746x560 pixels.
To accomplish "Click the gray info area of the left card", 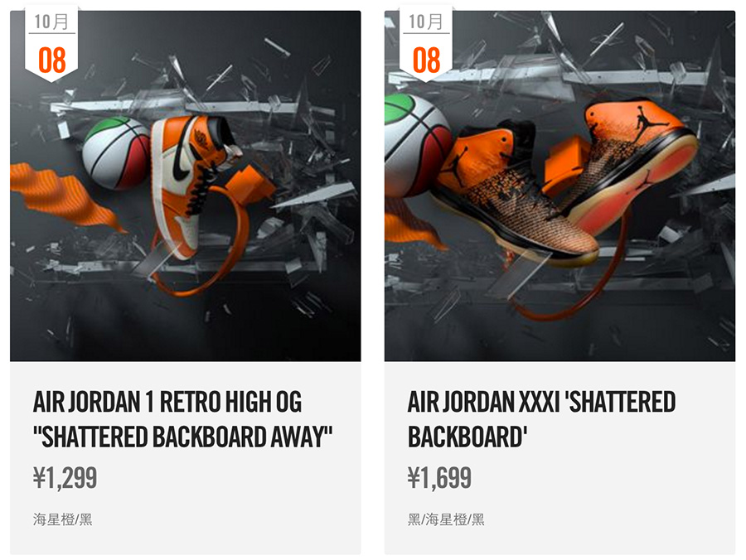I will point(185,457).
